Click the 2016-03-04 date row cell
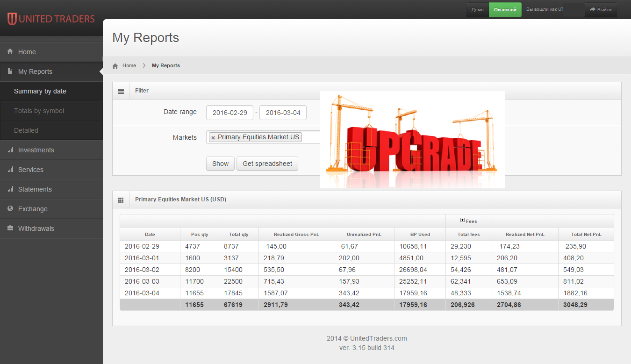Image resolution: width=631 pixels, height=364 pixels. (150, 293)
